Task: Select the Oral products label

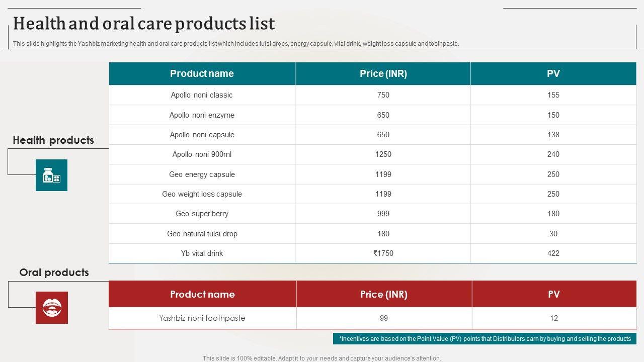Action: click(54, 273)
